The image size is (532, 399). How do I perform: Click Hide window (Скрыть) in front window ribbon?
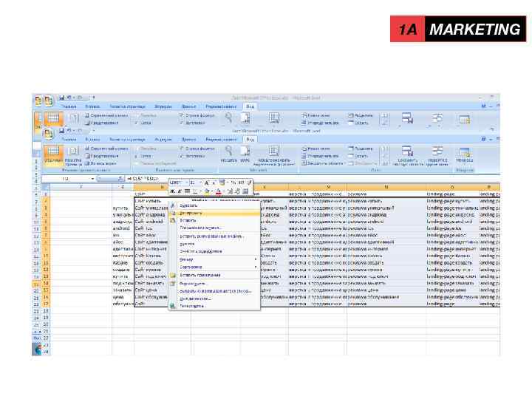[x=358, y=156]
